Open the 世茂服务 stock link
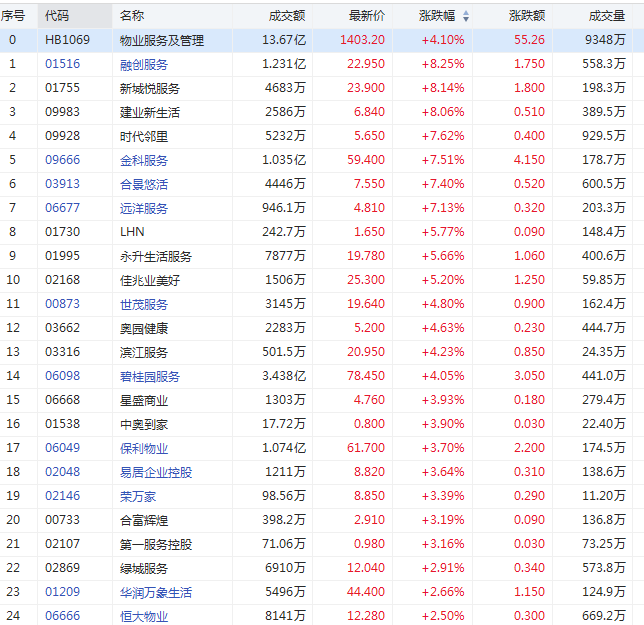The image size is (644, 625). (144, 304)
